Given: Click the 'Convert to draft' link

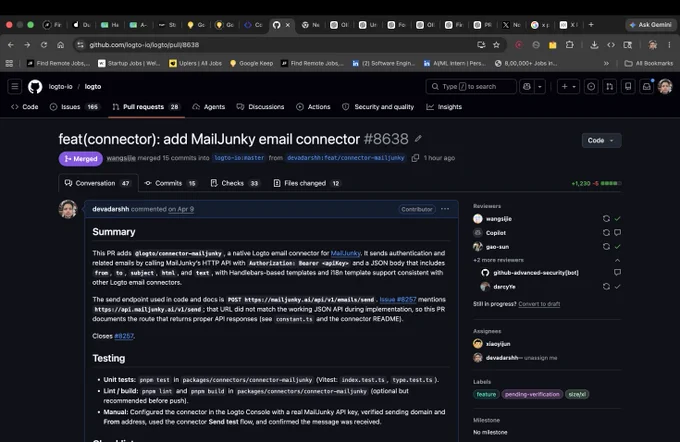Looking at the screenshot, I should pyautogui.click(x=539, y=304).
